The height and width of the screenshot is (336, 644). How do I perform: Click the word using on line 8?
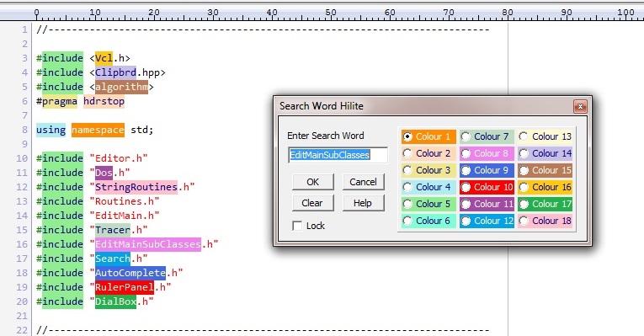point(51,130)
